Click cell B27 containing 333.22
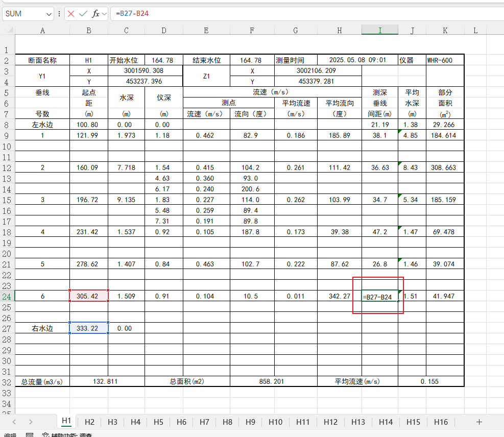504x437 pixels. [89, 328]
